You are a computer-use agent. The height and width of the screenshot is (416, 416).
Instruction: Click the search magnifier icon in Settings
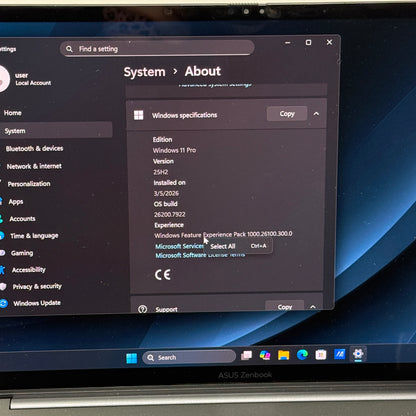(69, 49)
